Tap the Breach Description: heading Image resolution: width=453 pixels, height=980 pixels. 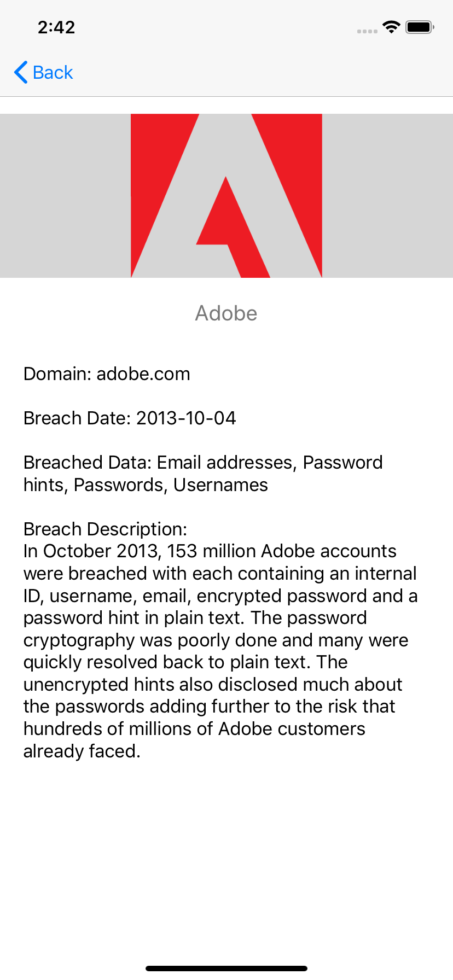click(105, 529)
